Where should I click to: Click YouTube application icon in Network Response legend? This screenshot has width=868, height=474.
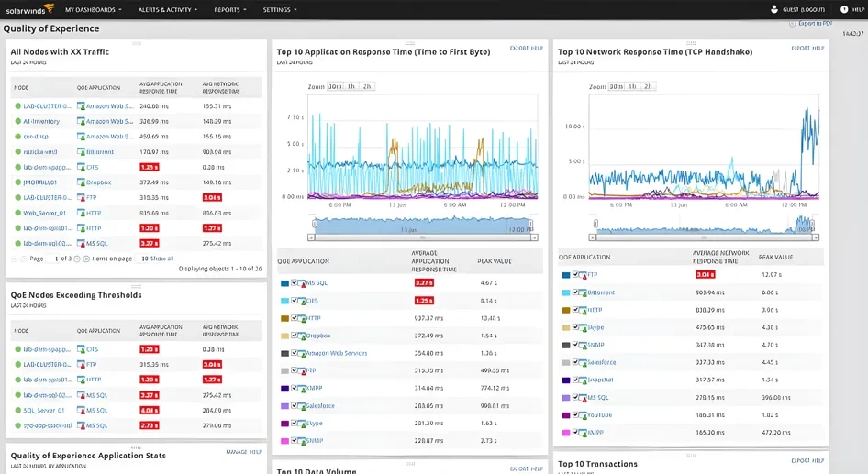tap(584, 414)
